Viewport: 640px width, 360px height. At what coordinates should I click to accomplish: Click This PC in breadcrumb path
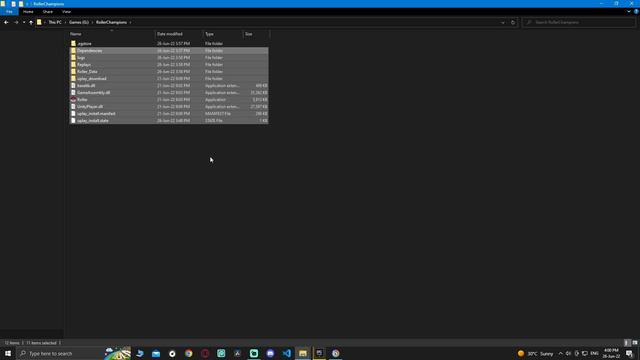(55, 22)
